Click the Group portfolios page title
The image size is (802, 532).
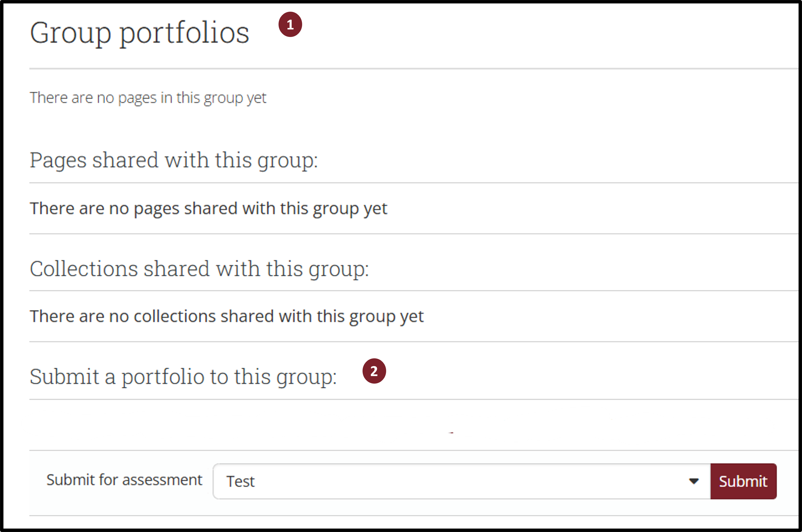(140, 33)
